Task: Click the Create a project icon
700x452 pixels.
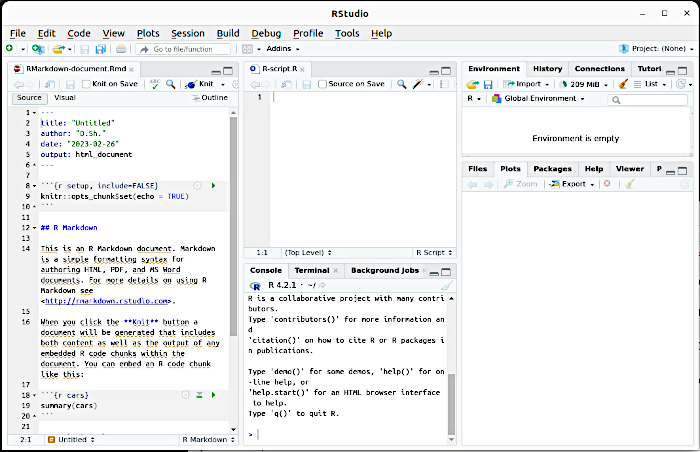Action: coord(38,49)
